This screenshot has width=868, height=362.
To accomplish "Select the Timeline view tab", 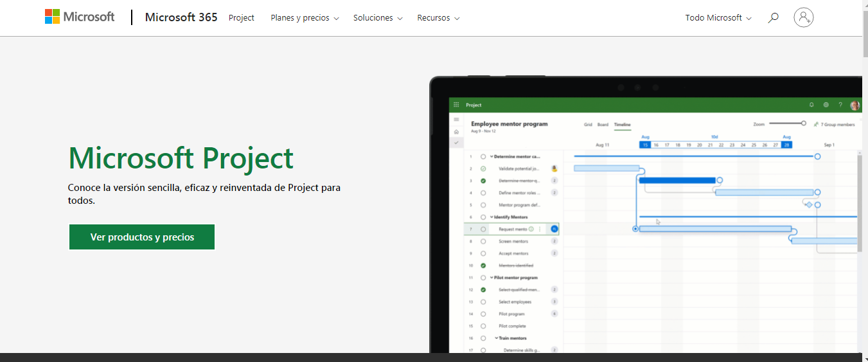I will click(622, 124).
